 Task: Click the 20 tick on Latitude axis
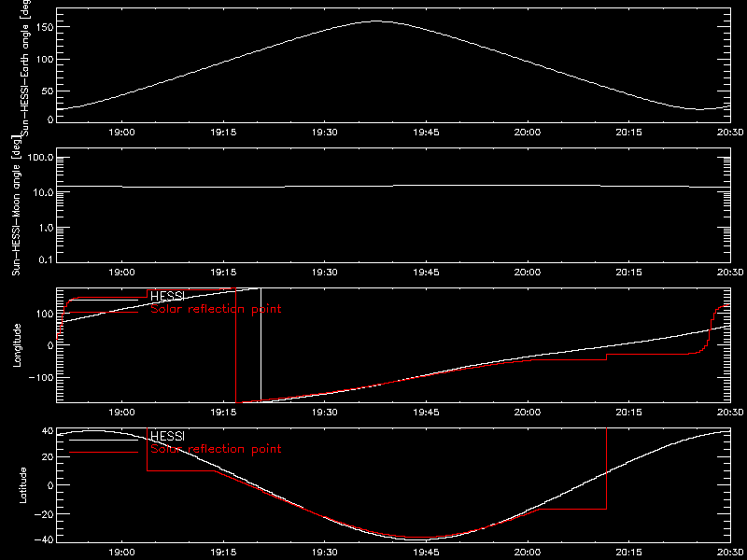click(x=48, y=456)
